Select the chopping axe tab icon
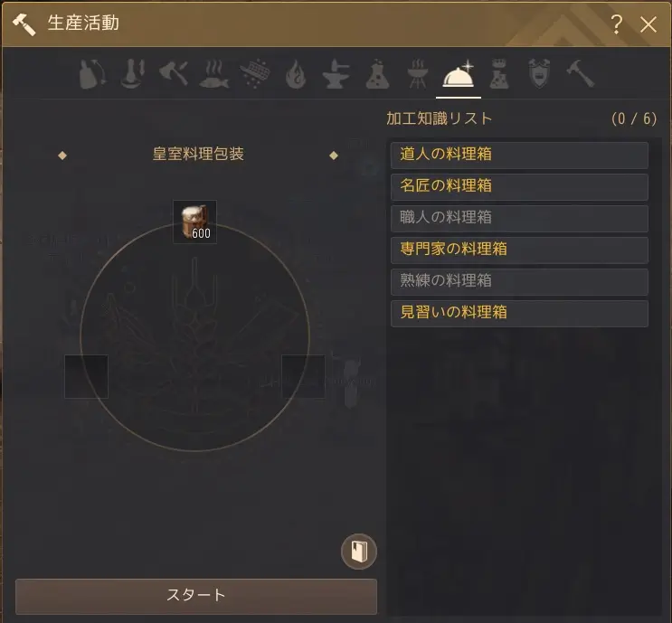The image size is (672, 623). coord(174,74)
